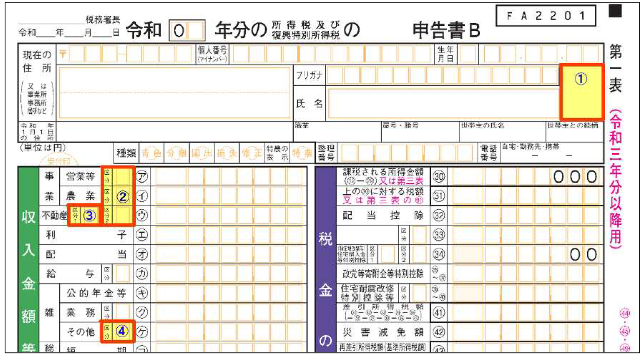Select the 損失 type option
The image size is (644, 357).
[227, 153]
